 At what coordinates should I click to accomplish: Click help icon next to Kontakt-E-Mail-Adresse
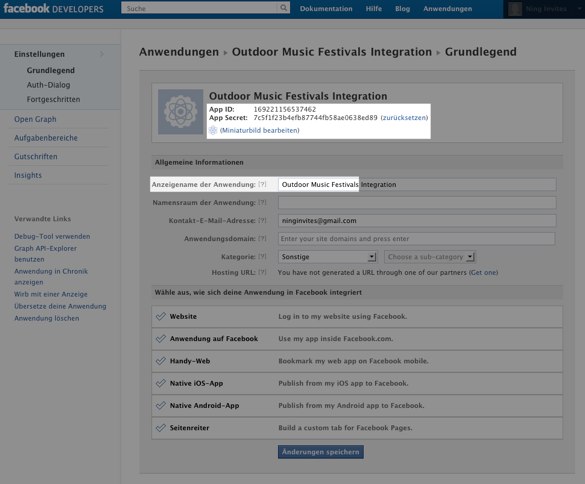click(x=262, y=221)
